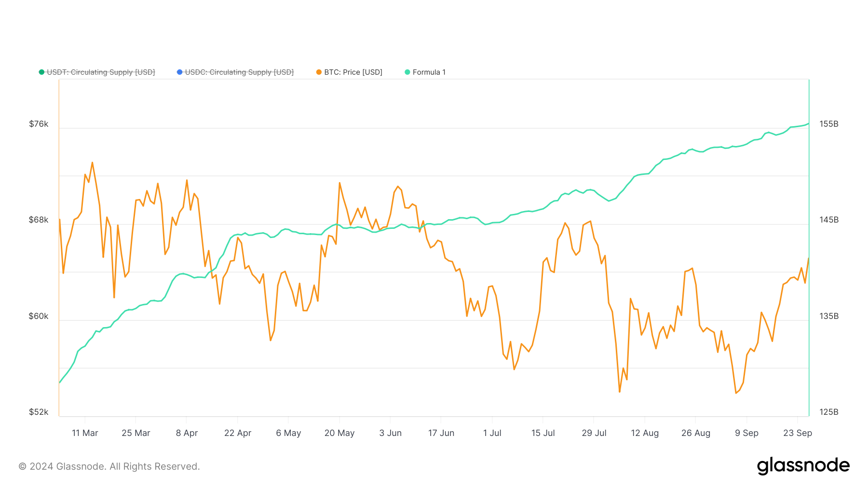The width and height of the screenshot is (868, 488).
Task: Toggle USDC Circulating Supply legend entry
Action: click(x=235, y=72)
